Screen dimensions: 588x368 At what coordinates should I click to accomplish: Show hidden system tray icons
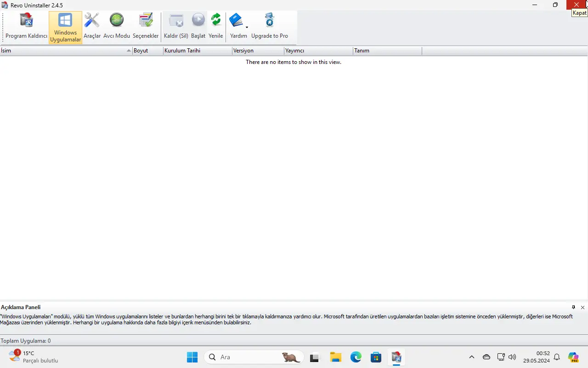coord(471,357)
